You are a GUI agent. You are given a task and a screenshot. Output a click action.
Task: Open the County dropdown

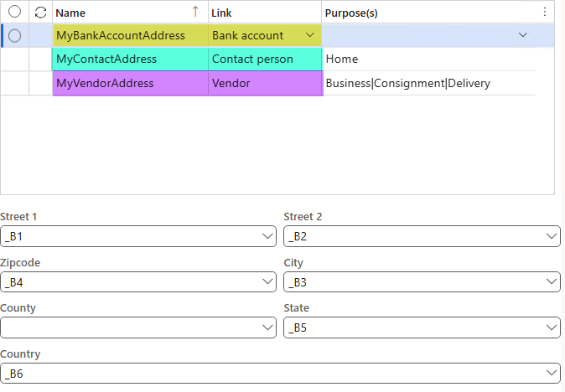pos(267,328)
